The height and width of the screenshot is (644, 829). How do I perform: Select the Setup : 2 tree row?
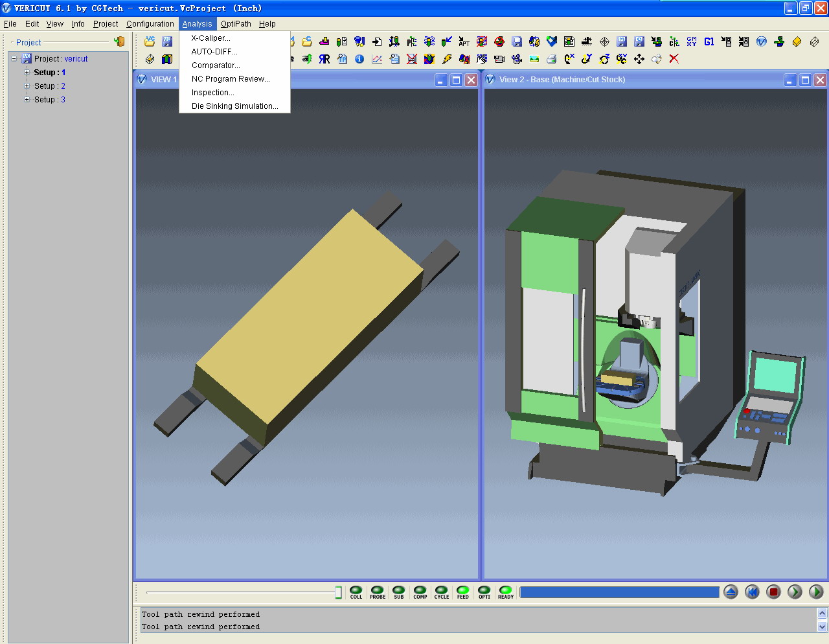click(x=50, y=86)
